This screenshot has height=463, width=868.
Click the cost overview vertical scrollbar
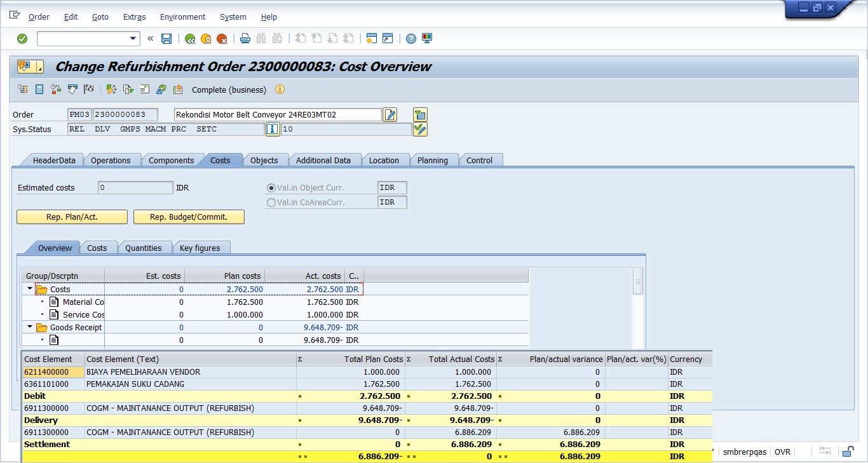tap(638, 281)
